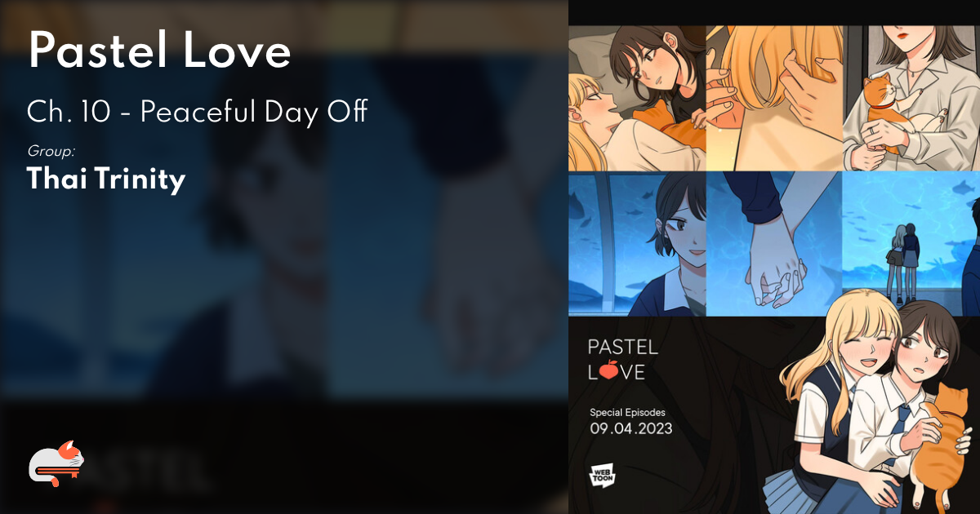This screenshot has width=980, height=514.
Task: Click the WEBTOON logo badge
Action: 602,476
